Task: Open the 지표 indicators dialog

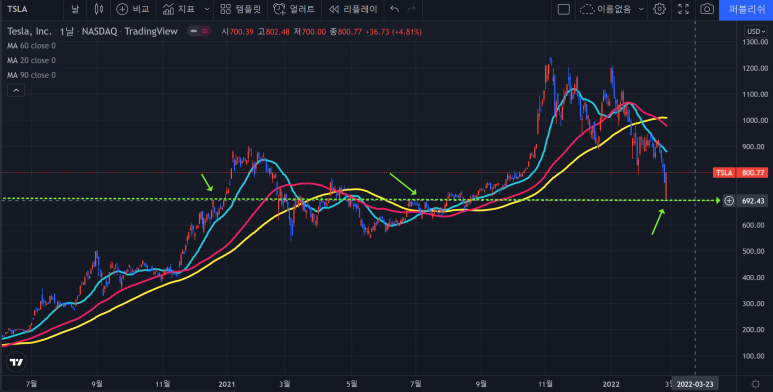Action: click(179, 9)
